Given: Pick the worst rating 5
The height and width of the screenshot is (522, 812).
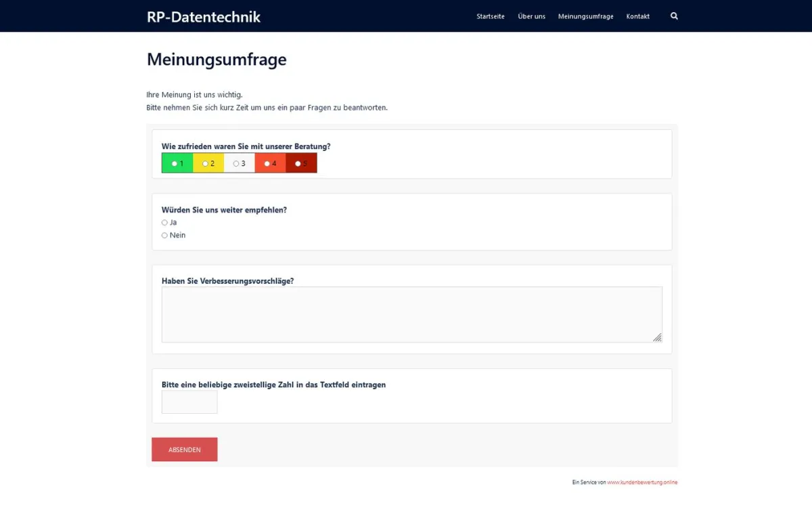Looking at the screenshot, I should point(298,162).
